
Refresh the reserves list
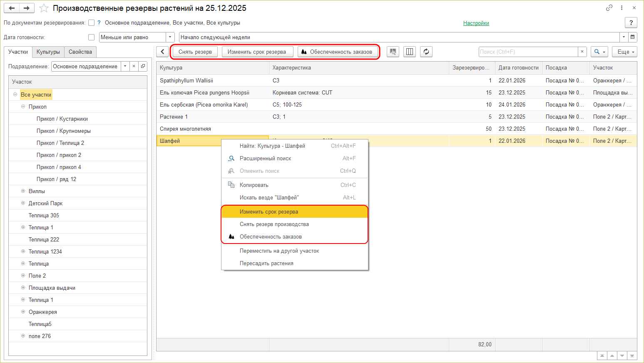tap(426, 52)
